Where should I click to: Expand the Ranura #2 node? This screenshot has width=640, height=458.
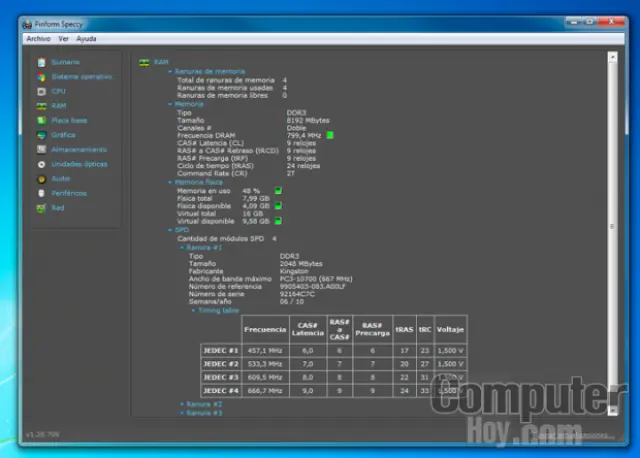[181, 403]
